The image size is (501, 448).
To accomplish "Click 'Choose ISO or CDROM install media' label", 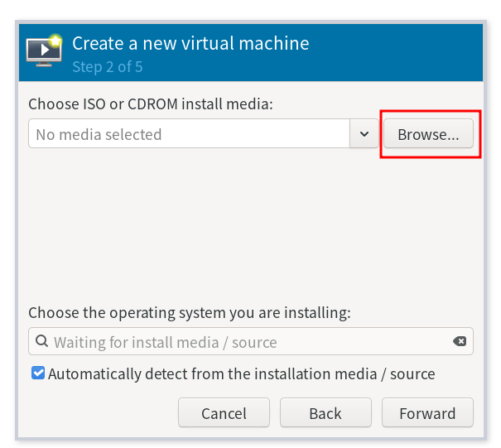I will pos(151,104).
